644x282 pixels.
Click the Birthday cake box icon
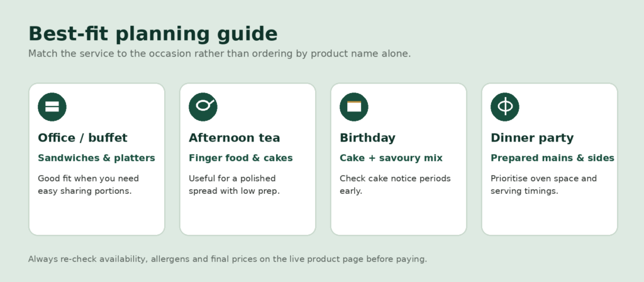coord(354,107)
